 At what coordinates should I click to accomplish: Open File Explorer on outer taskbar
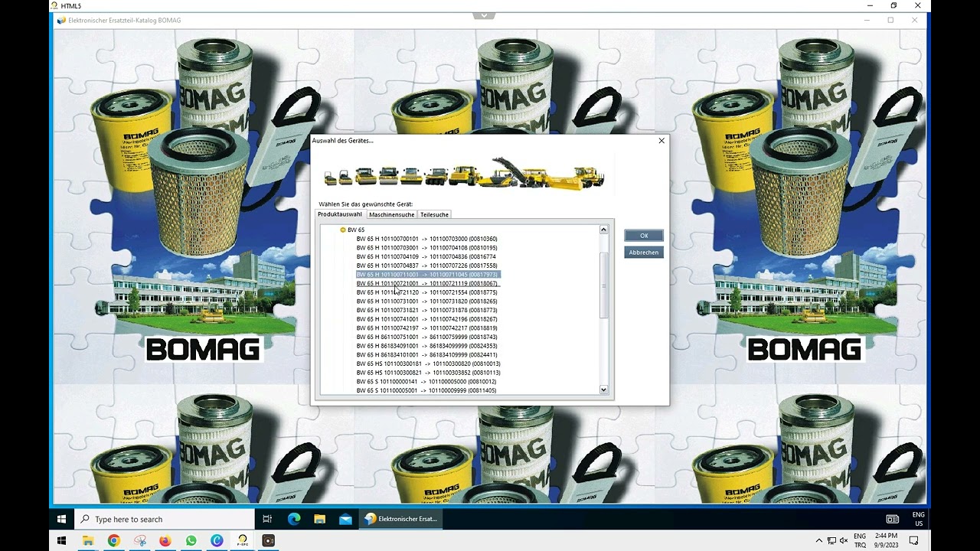(x=88, y=540)
